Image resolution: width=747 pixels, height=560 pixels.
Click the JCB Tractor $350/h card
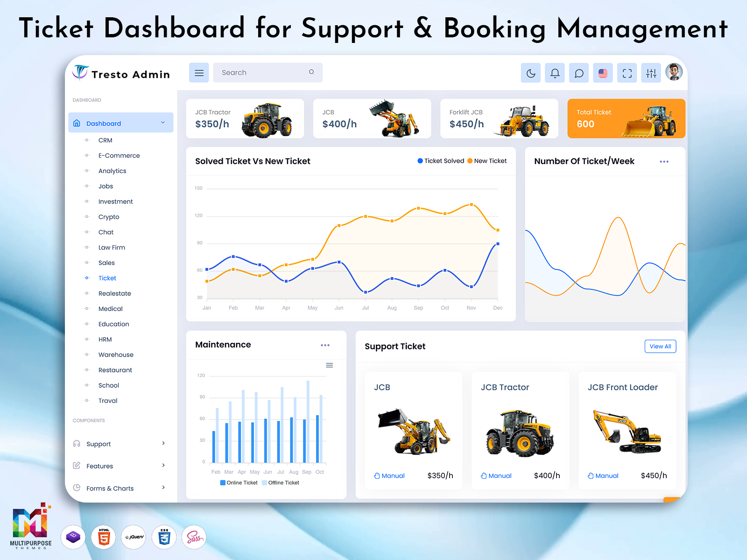pyautogui.click(x=245, y=119)
